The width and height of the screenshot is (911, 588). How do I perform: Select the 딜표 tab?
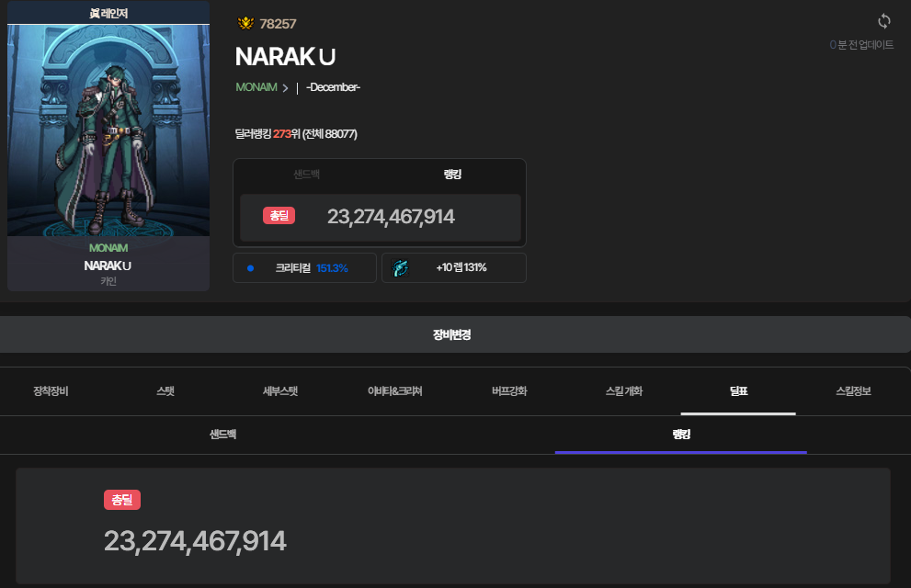pyautogui.click(x=738, y=391)
